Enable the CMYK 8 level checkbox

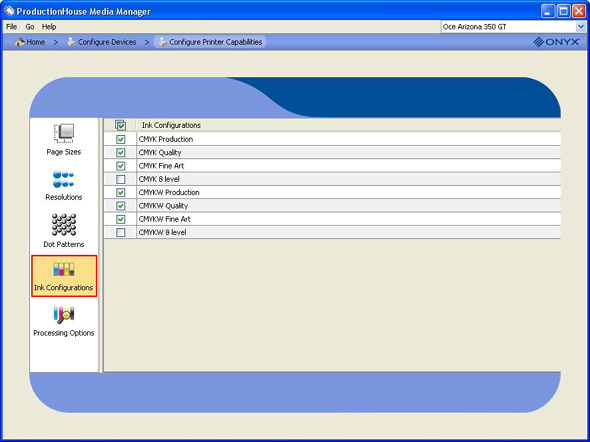point(120,179)
